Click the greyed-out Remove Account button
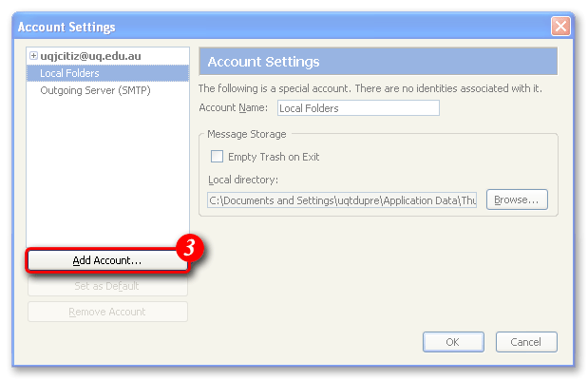Image resolution: width=588 pixels, height=380 pixels. [x=107, y=312]
